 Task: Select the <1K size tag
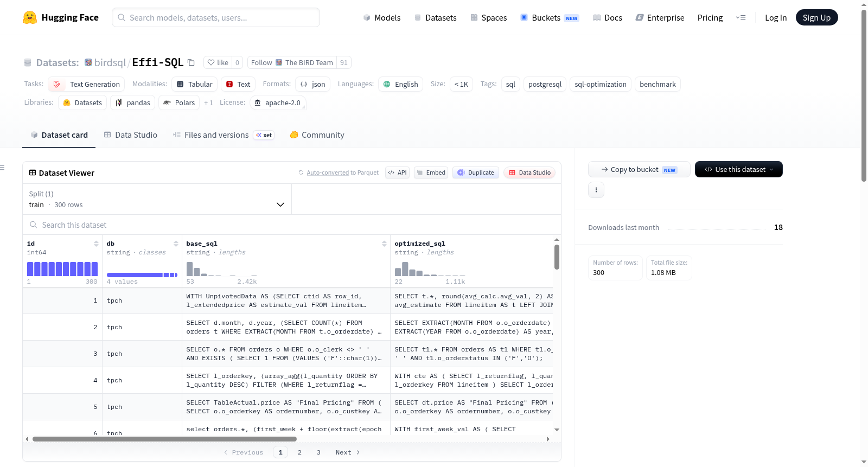461,84
